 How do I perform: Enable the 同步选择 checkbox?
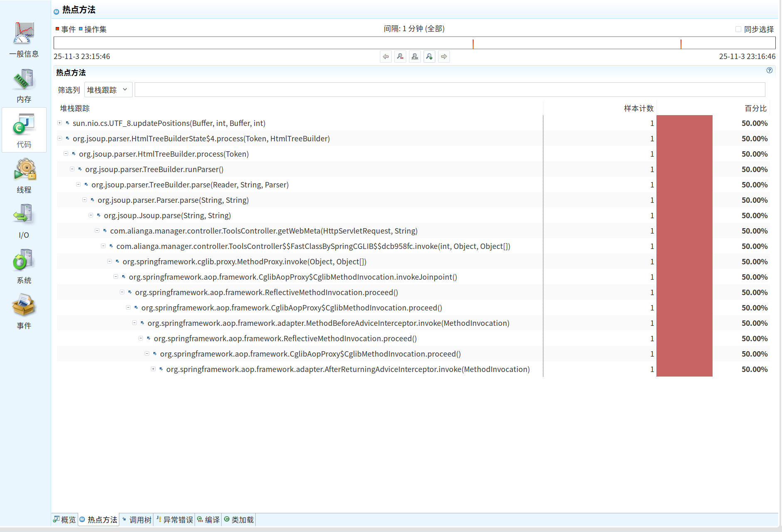pos(738,29)
